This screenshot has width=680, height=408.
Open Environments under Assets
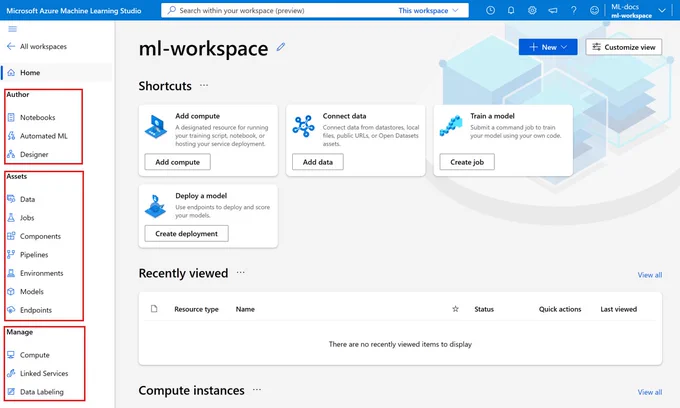tap(42, 273)
